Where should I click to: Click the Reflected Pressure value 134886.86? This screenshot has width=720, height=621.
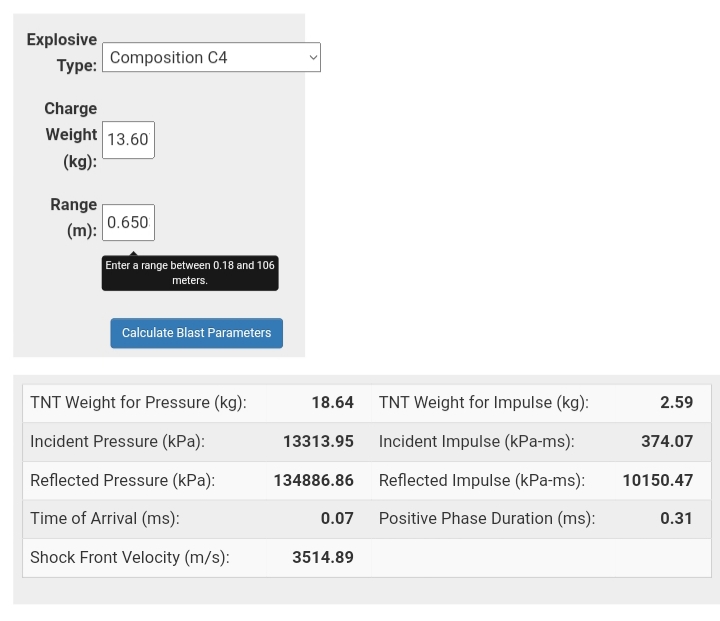point(313,480)
